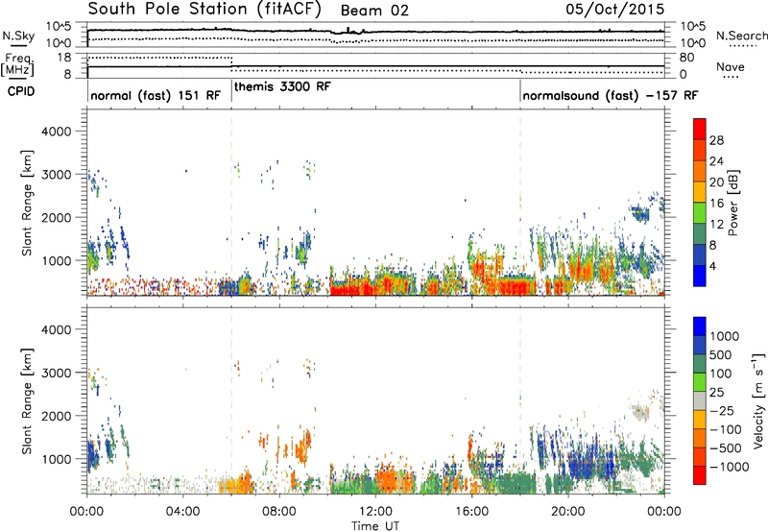Screen dimensions: 768x532
Task: Click the power panel 'Slant Range [km]' label
Action: pos(27,203)
